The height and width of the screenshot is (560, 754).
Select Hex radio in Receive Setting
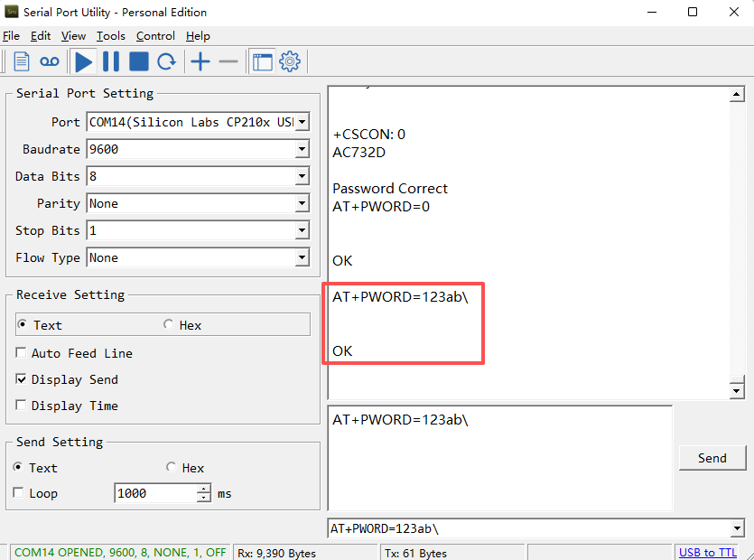pos(168,325)
